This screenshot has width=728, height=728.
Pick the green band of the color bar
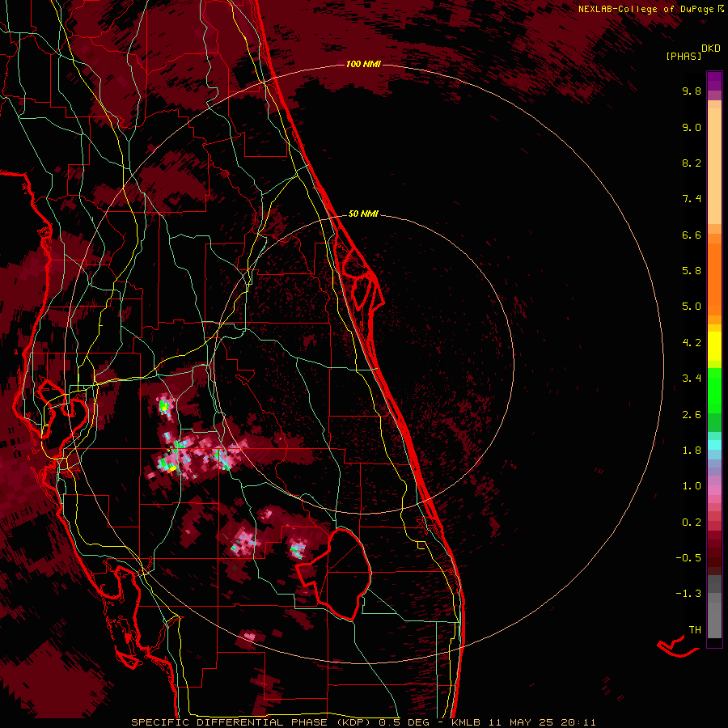click(714, 390)
